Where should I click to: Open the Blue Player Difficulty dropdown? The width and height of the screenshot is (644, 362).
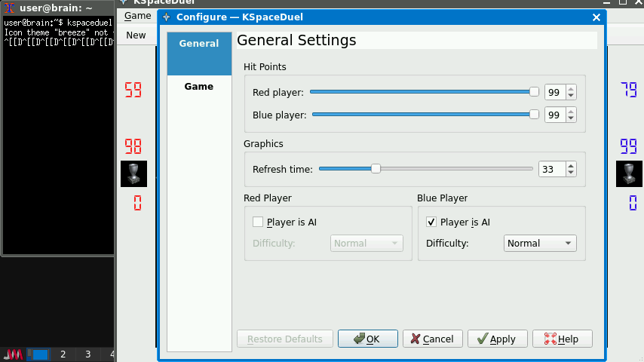539,243
